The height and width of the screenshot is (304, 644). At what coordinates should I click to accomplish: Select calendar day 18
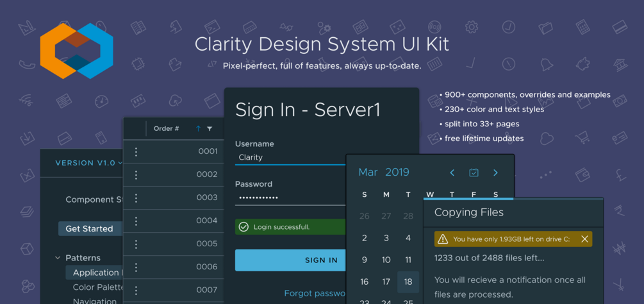click(408, 282)
